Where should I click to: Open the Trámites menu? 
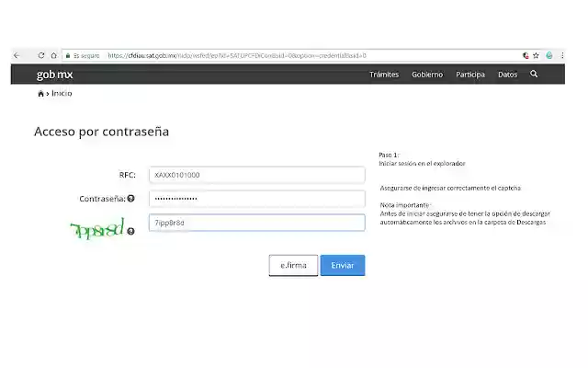(x=384, y=75)
